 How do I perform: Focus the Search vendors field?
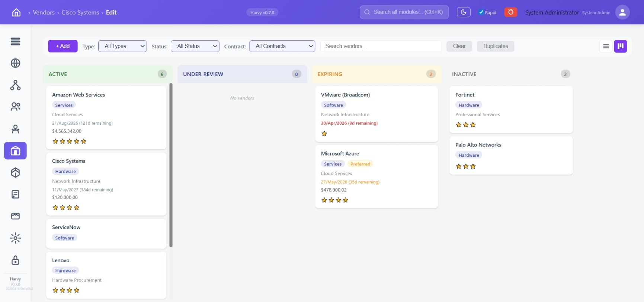381,46
